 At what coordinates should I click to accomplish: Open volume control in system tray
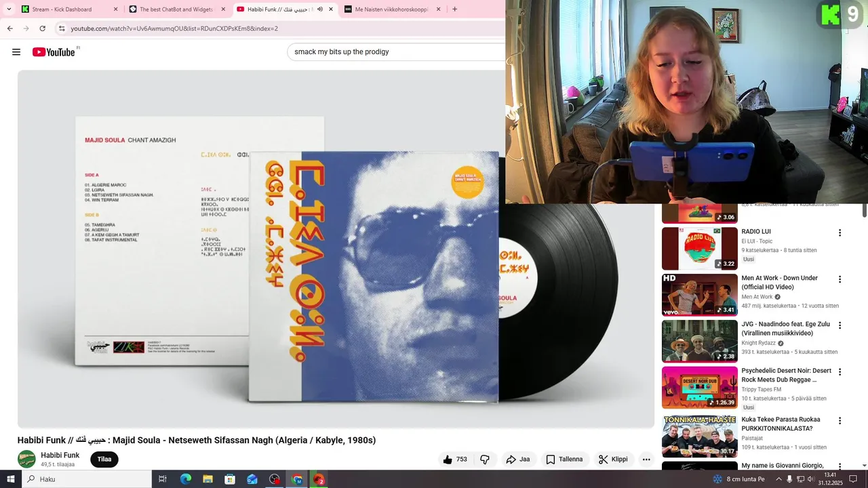tap(811, 479)
